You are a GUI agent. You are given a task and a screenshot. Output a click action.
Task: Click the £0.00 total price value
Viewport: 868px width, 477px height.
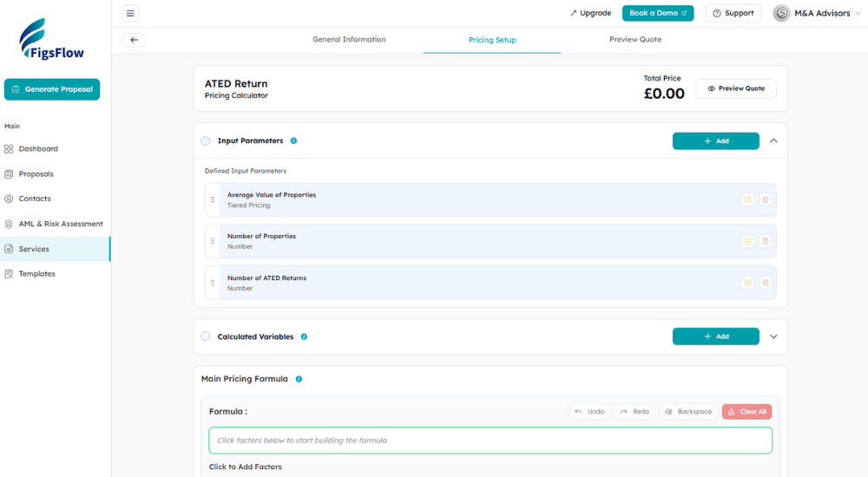click(x=664, y=94)
